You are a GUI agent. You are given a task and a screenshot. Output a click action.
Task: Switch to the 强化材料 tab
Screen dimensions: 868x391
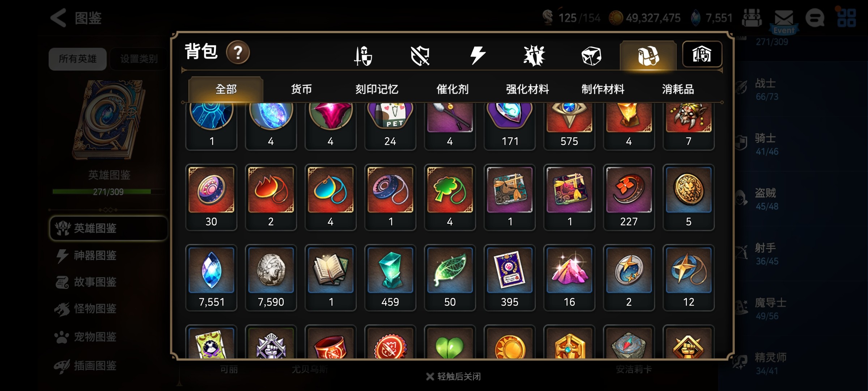[x=528, y=89]
